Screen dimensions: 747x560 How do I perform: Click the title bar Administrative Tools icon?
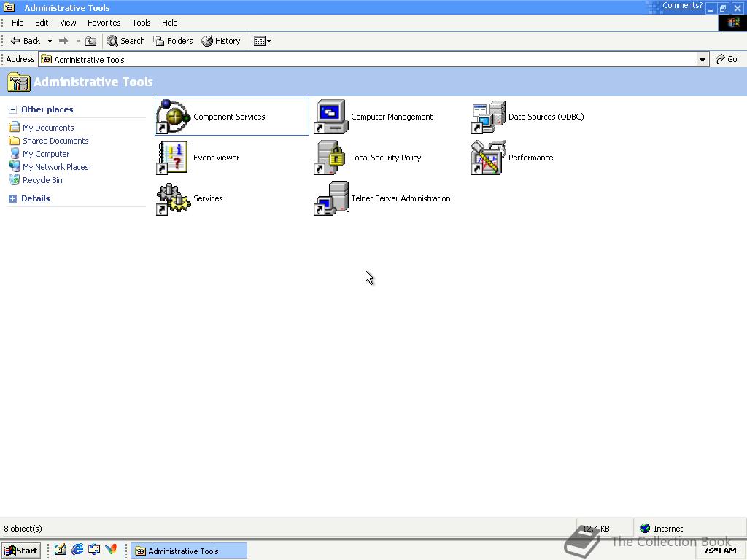(x=9, y=7)
